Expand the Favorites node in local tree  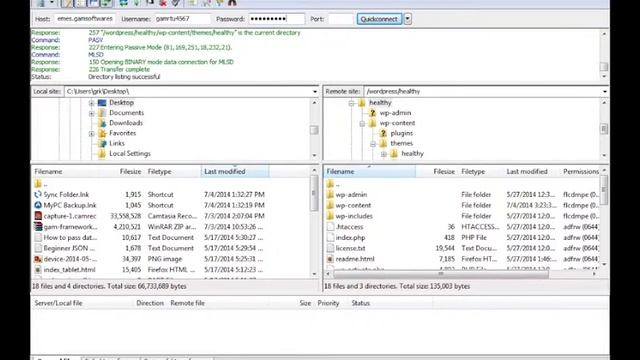pyautogui.click(x=91, y=134)
